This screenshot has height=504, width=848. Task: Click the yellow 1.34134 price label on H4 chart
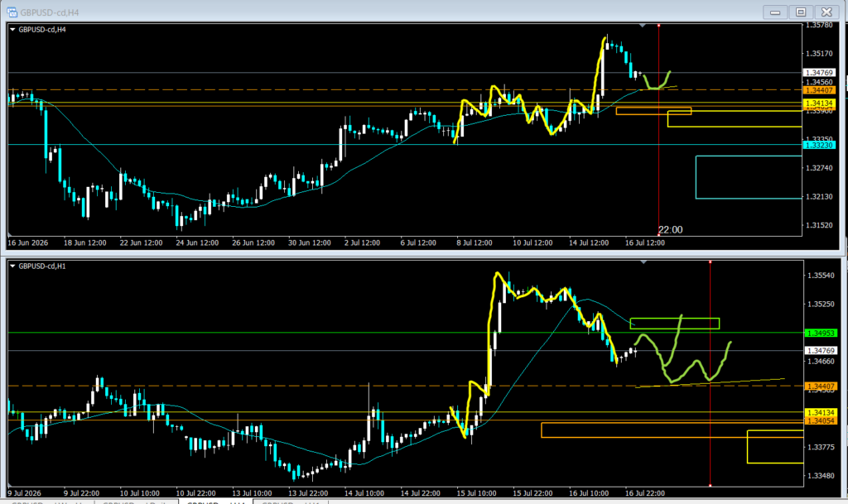[x=819, y=103]
